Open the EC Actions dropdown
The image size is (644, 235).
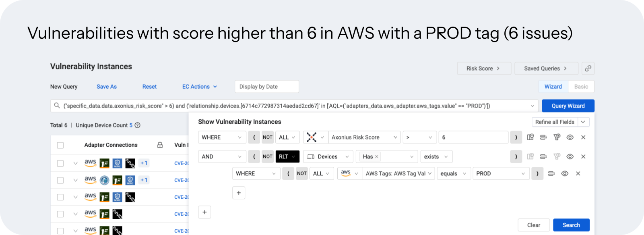click(x=200, y=87)
